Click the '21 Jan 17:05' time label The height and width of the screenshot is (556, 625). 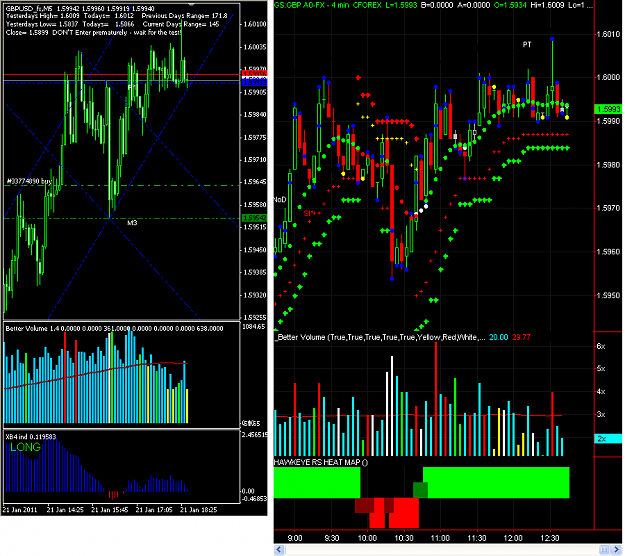click(154, 510)
